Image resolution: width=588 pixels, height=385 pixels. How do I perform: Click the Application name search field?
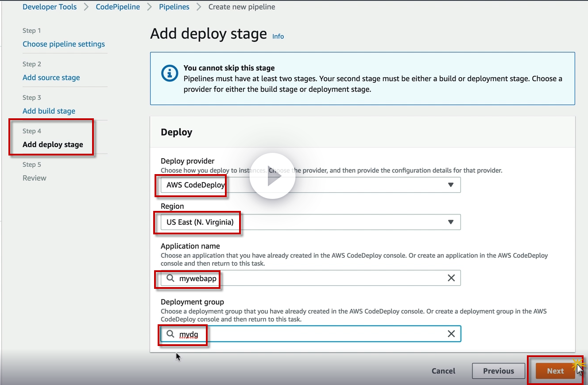pos(310,278)
